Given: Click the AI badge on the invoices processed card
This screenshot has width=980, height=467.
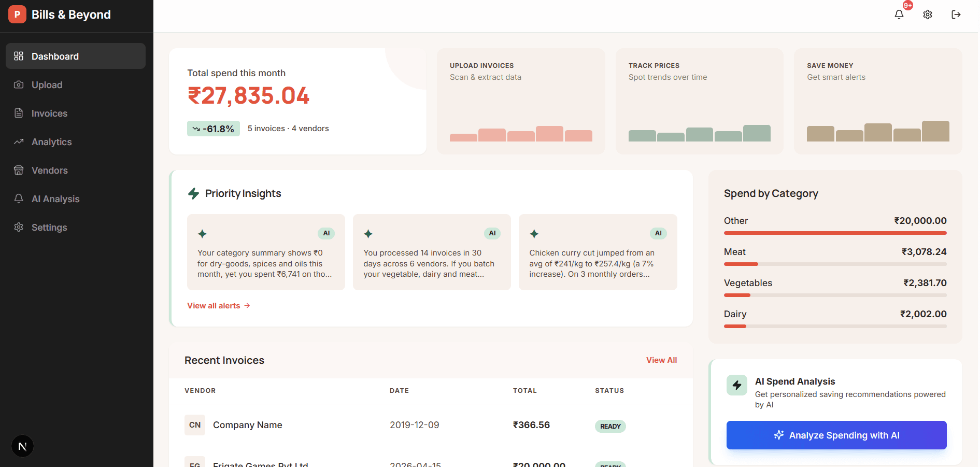Looking at the screenshot, I should pyautogui.click(x=492, y=233).
